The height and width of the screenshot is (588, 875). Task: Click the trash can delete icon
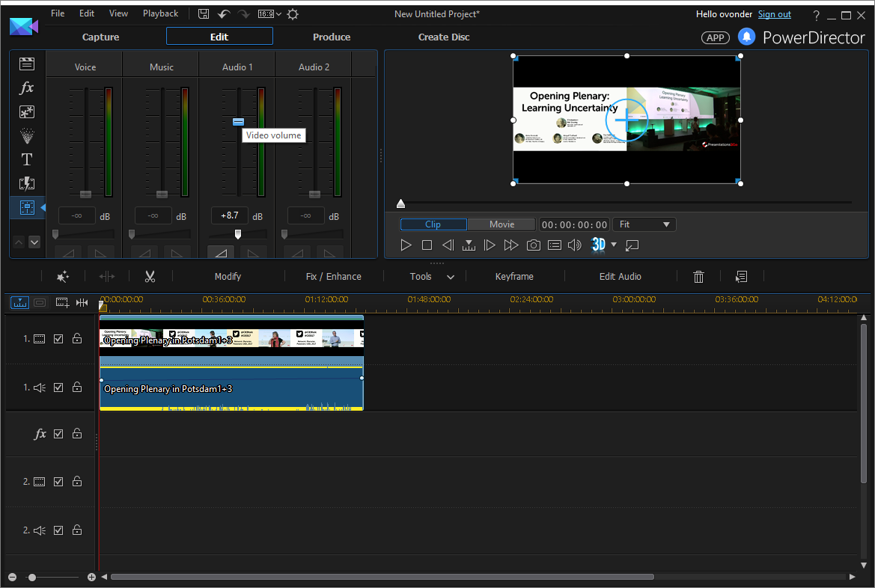(x=698, y=277)
